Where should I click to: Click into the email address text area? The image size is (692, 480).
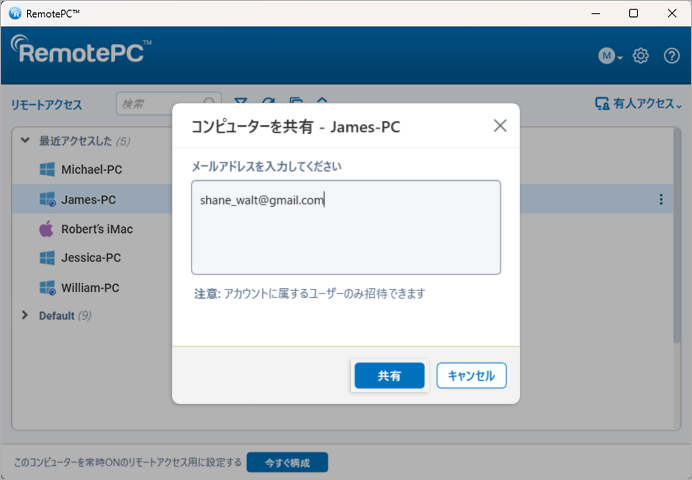tap(346, 227)
